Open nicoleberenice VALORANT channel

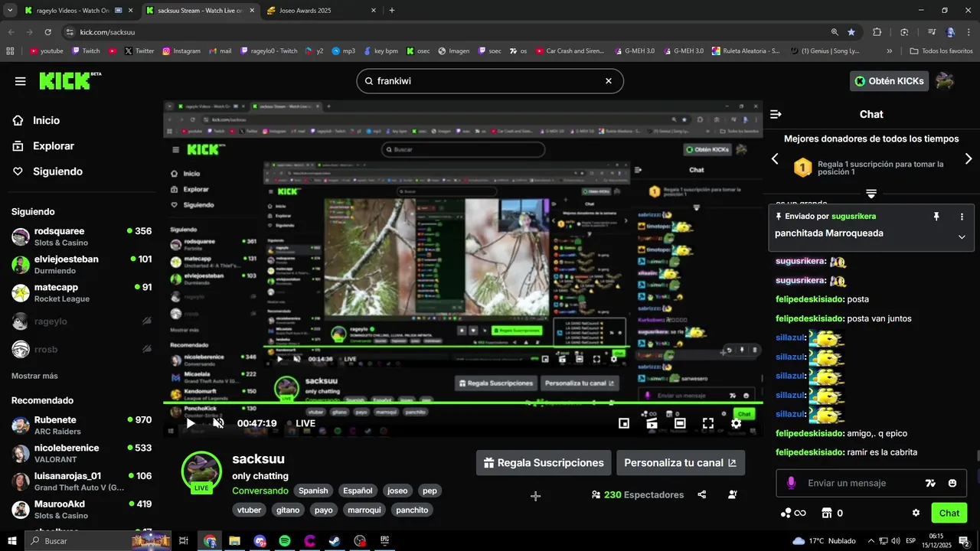pyautogui.click(x=81, y=453)
